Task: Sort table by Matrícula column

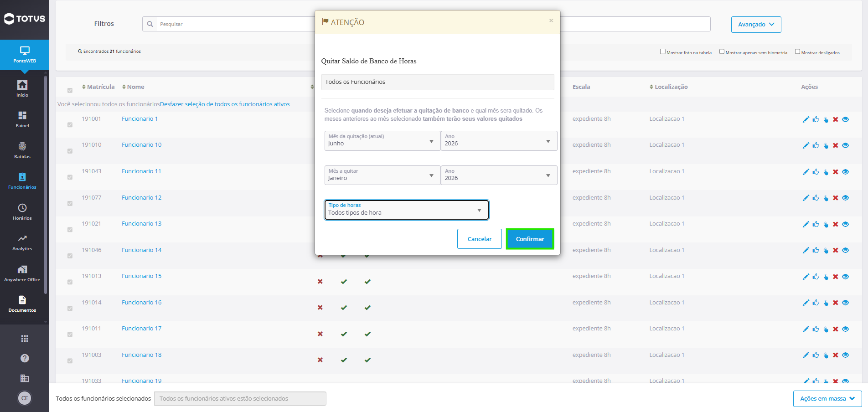Action: 98,87
